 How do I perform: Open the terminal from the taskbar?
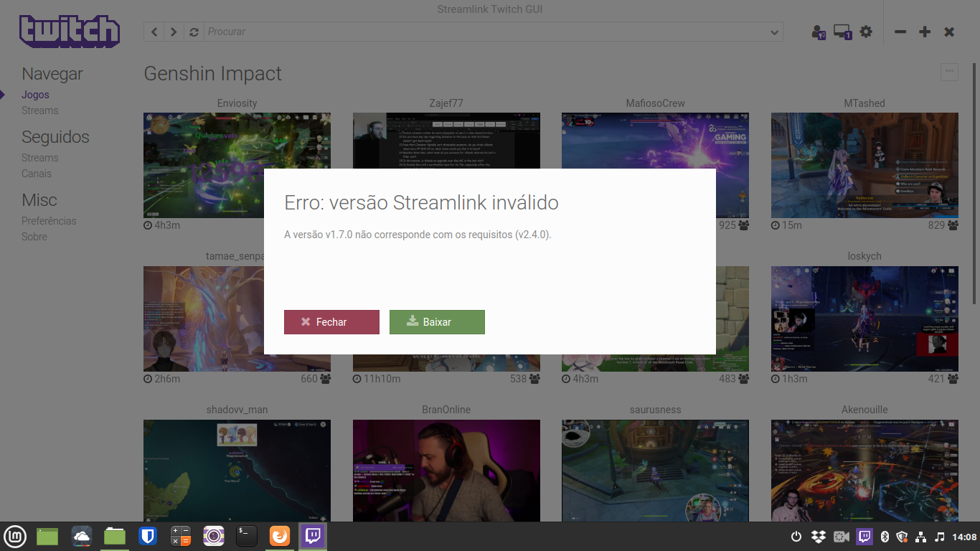[x=246, y=536]
